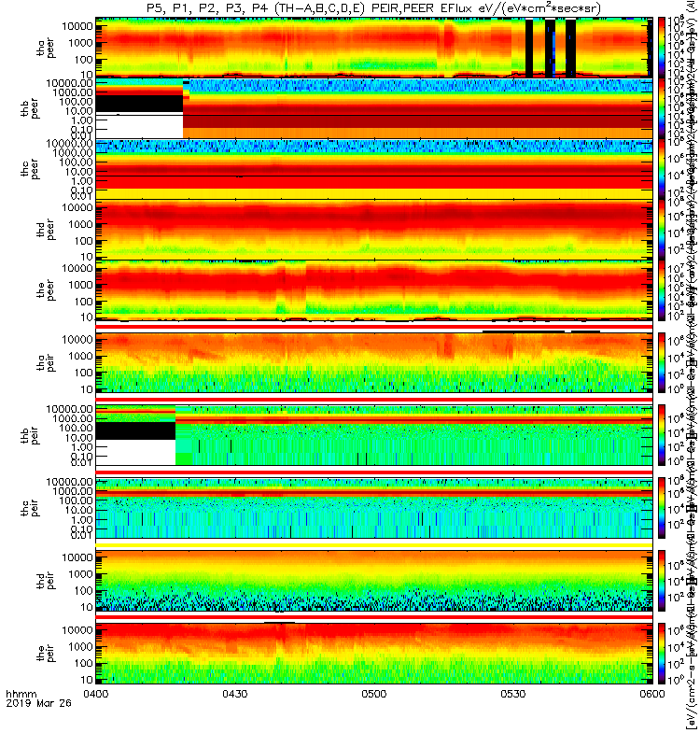Screen dimensions: 700x747
Task: Click the black block in thb peer panel
Action: tap(139, 104)
